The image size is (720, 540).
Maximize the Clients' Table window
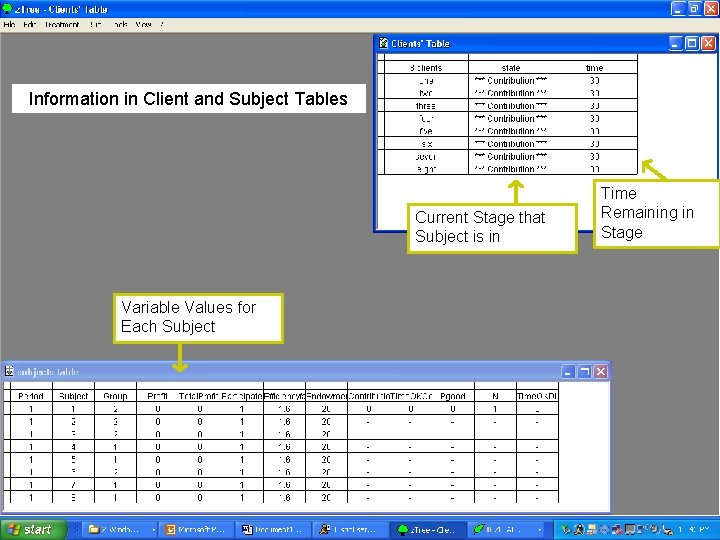tap(692, 44)
